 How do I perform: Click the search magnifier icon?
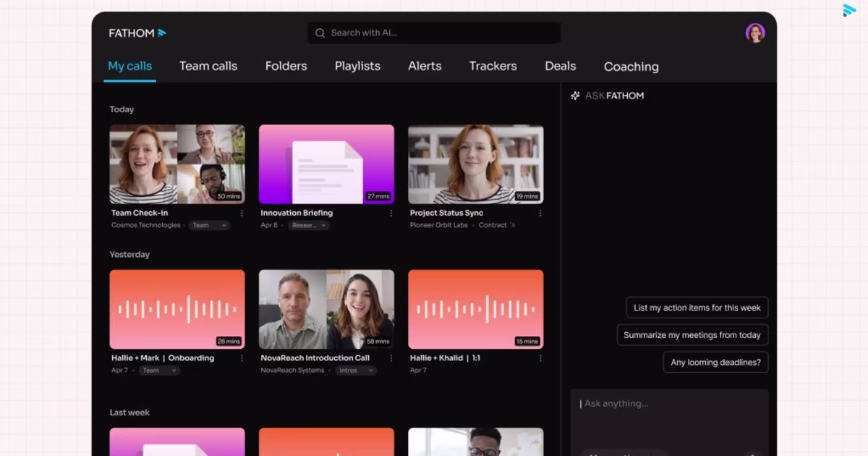pos(320,33)
